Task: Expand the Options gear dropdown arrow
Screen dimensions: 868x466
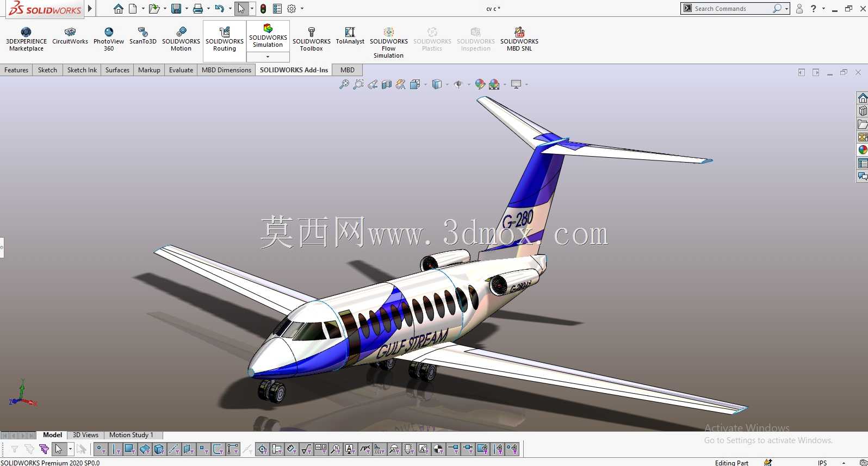Action: [302, 9]
